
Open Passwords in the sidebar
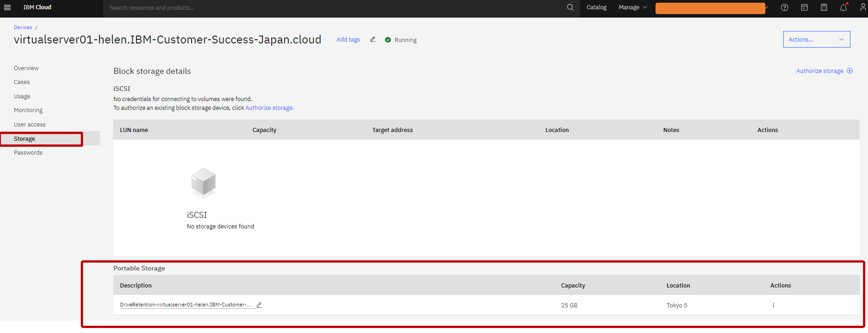click(28, 153)
